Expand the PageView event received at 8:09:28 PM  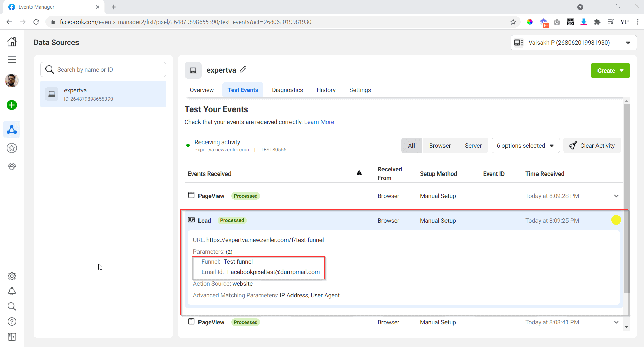point(616,196)
